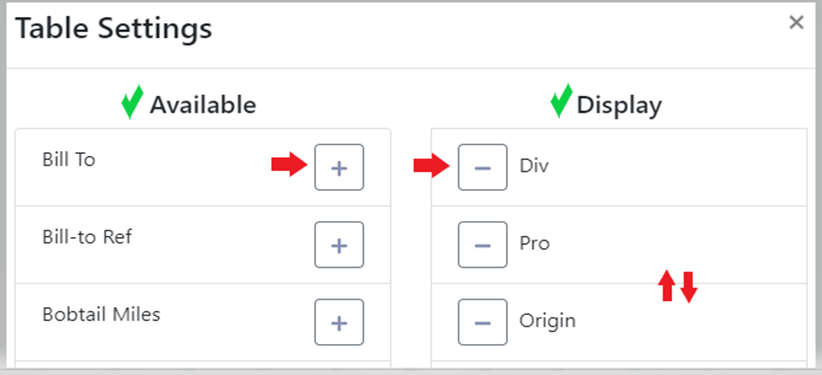Viewport: 822px width, 375px height.
Task: Remove Div column with minus button
Action: tap(482, 167)
